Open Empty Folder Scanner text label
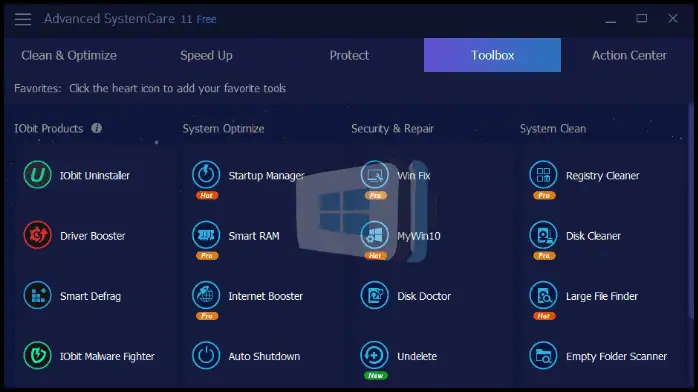Screen dimensions: 698x392 [616, 356]
